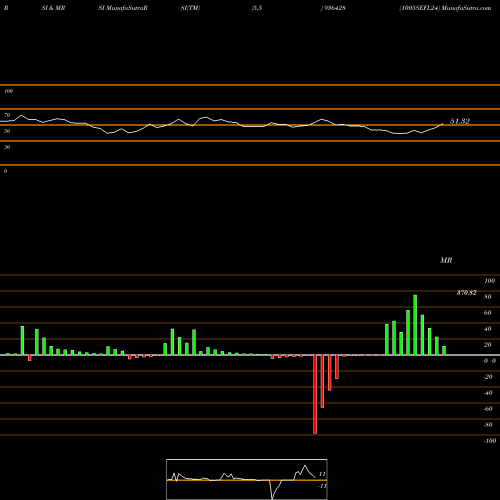
Task: Click the -80 axis label in MR panel
Action: click(488, 425)
